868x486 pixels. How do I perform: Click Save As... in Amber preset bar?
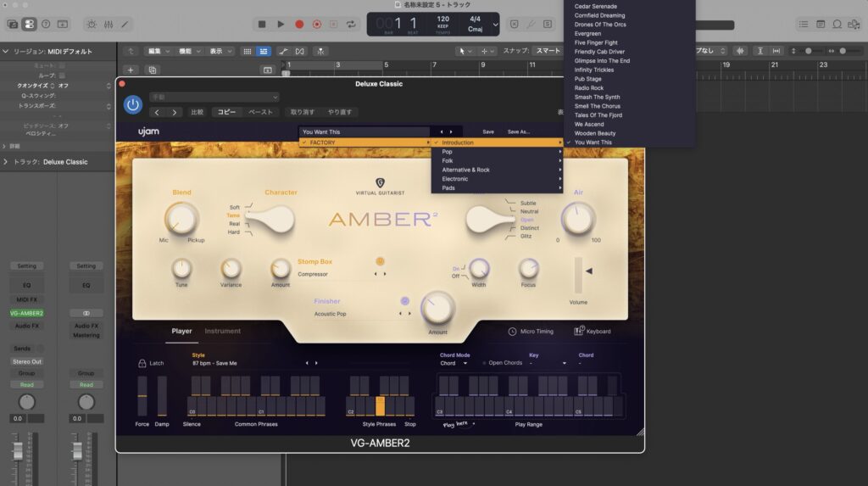tap(519, 132)
